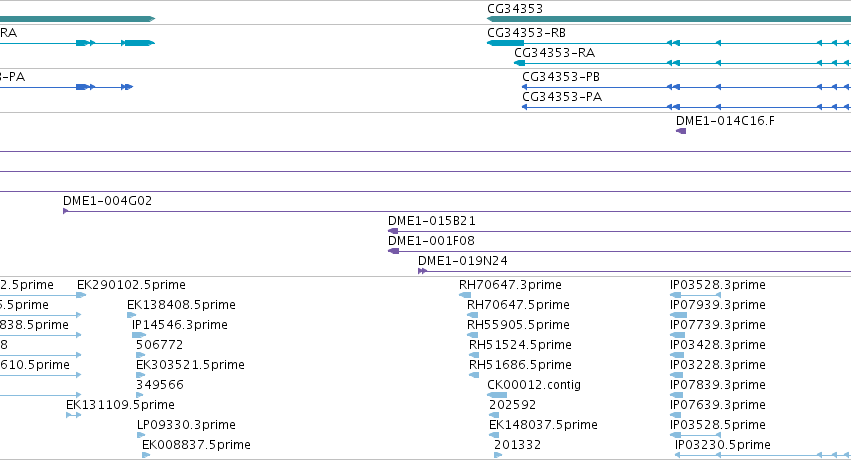Click the DME1-014C16.F purple marker
Screen dimensions: 851x460
(x=681, y=131)
